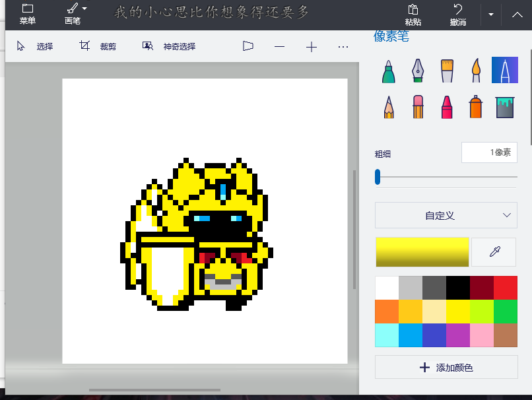Choose the pink color swatch
Image resolution: width=532 pixels, height=400 pixels.
[x=482, y=335]
